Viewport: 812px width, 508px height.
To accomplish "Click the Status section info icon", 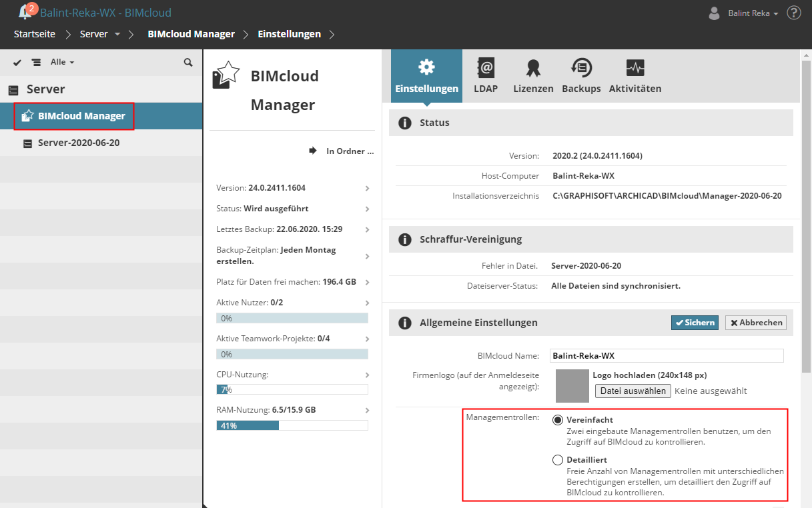I will coord(404,123).
